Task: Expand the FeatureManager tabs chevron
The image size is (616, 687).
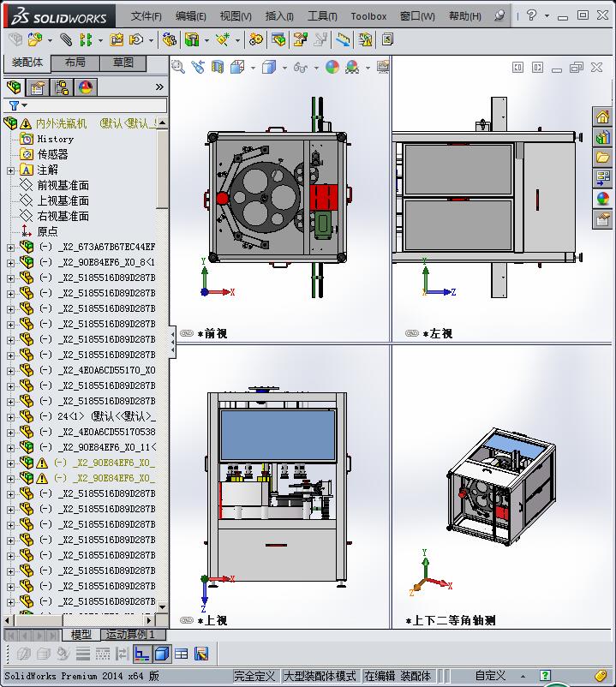Action: coord(159,87)
